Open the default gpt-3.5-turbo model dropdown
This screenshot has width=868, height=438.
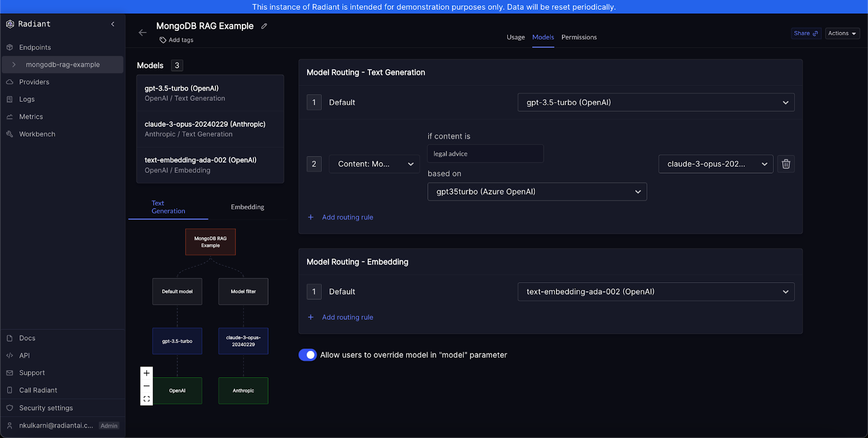coord(656,102)
